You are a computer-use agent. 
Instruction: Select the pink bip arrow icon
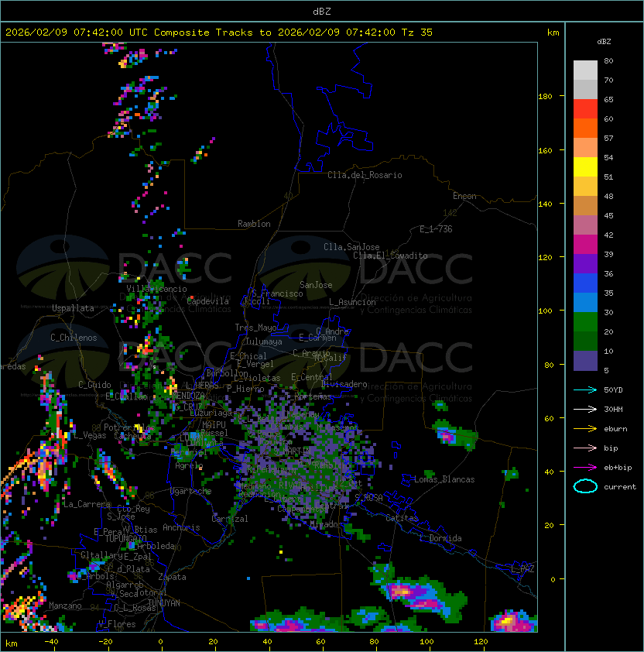tap(585, 448)
